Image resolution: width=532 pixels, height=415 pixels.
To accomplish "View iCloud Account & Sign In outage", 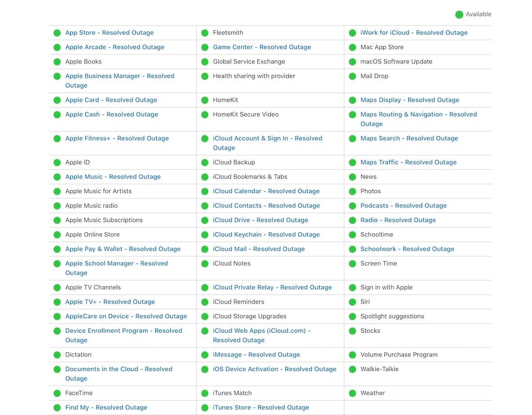I will [x=267, y=143].
